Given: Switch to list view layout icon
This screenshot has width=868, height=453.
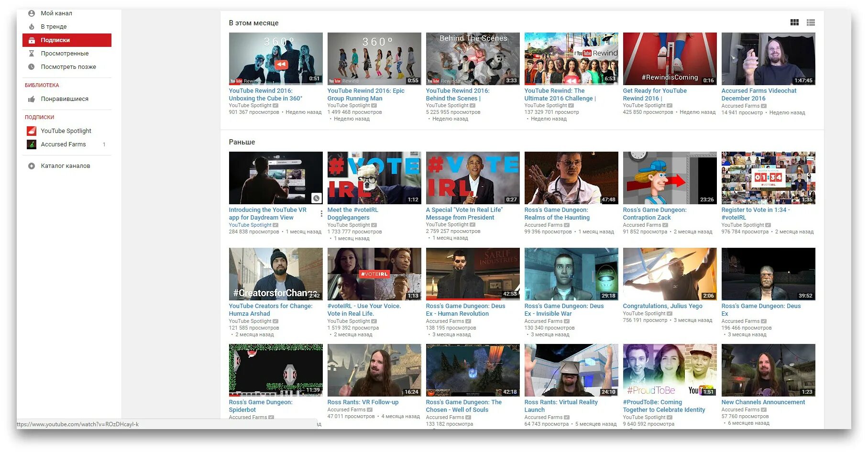Looking at the screenshot, I should coord(811,22).
